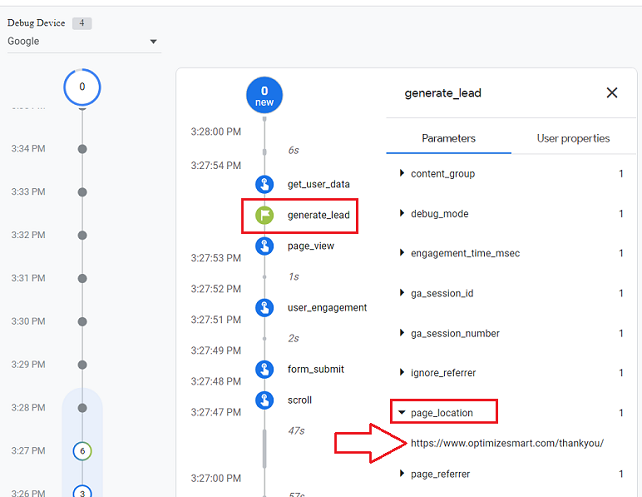This screenshot has width=642, height=497.
Task: Expand the content_group parameter
Action: click(402, 173)
